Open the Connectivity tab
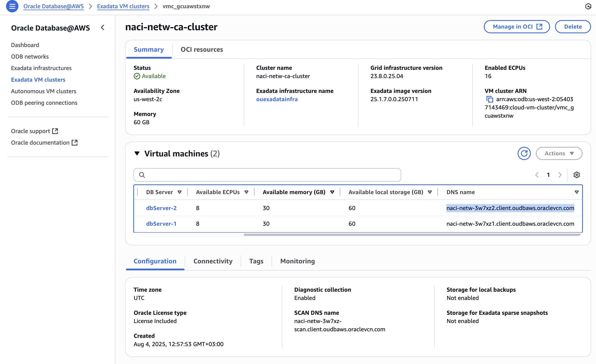596x364 pixels. (213, 261)
